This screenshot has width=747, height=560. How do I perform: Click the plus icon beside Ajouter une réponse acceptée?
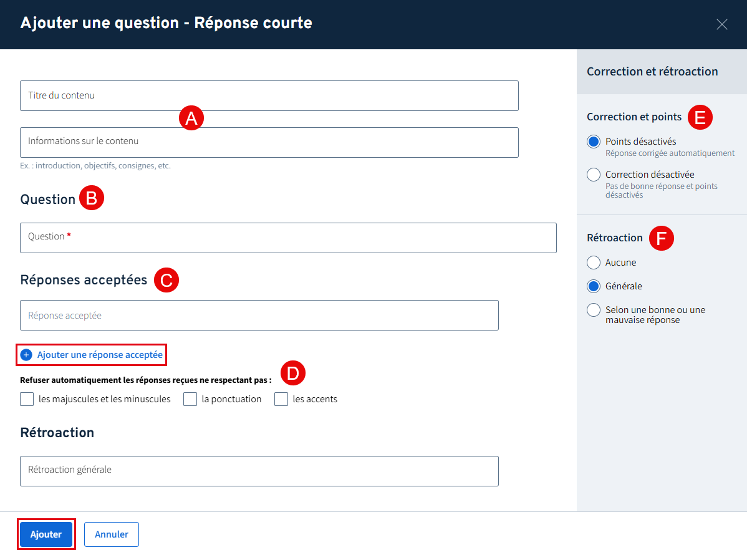click(x=26, y=355)
